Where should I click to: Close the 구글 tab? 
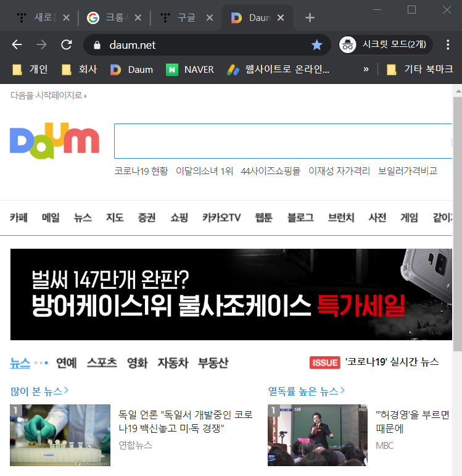coord(210,18)
